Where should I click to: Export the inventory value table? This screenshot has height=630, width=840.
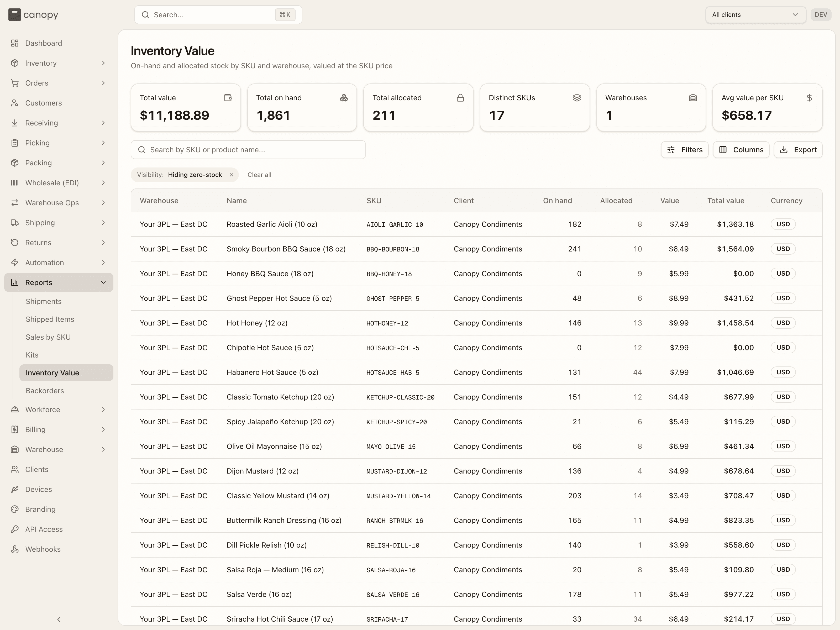(x=798, y=150)
